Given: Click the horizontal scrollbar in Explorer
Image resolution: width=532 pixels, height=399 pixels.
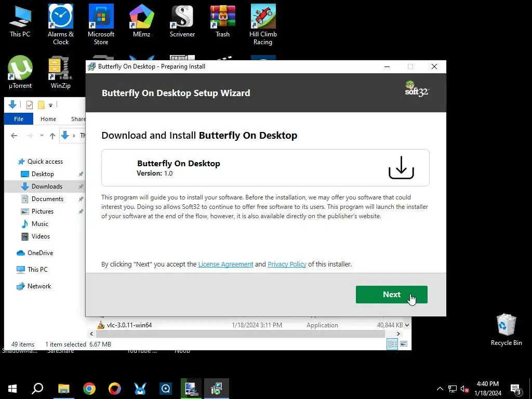Looking at the screenshot, I should (x=240, y=334).
